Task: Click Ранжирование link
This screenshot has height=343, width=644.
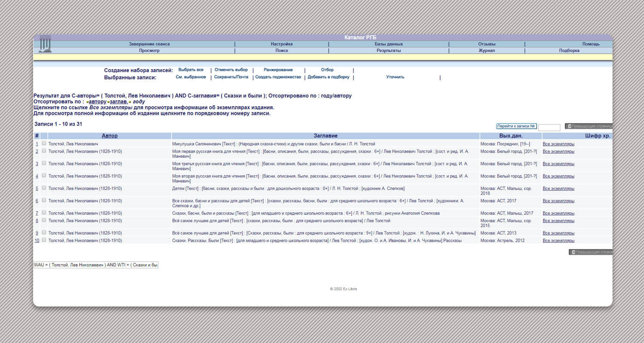Action: 278,70
